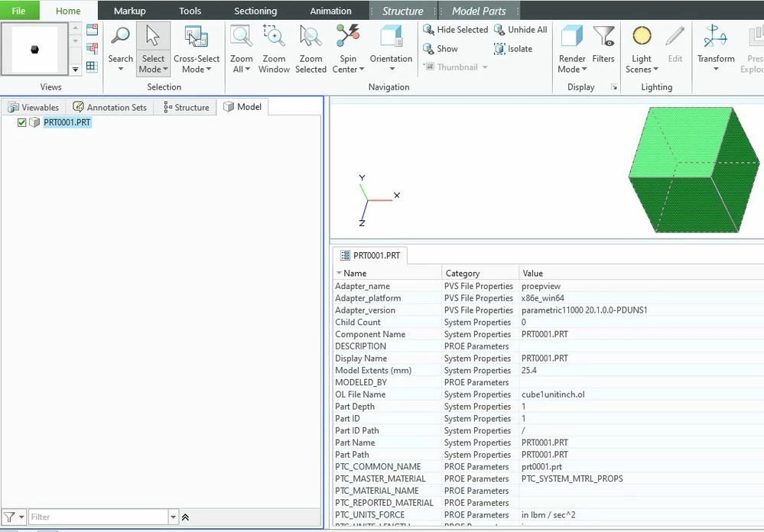
Task: Select the PTC_MASTER_MATERIAL row
Action: [x=548, y=479]
